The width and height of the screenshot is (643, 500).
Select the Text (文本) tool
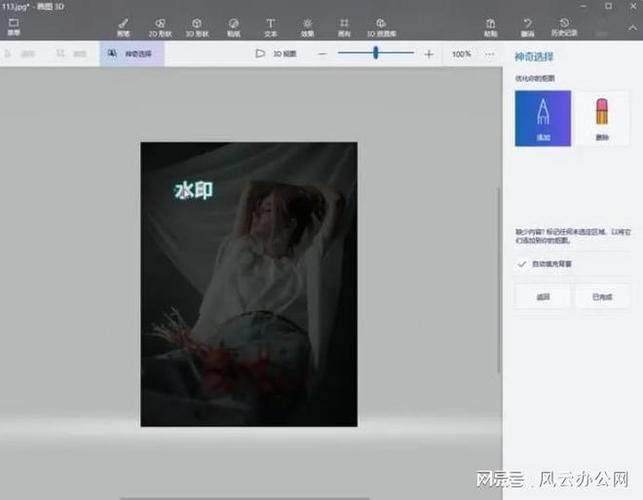point(270,26)
